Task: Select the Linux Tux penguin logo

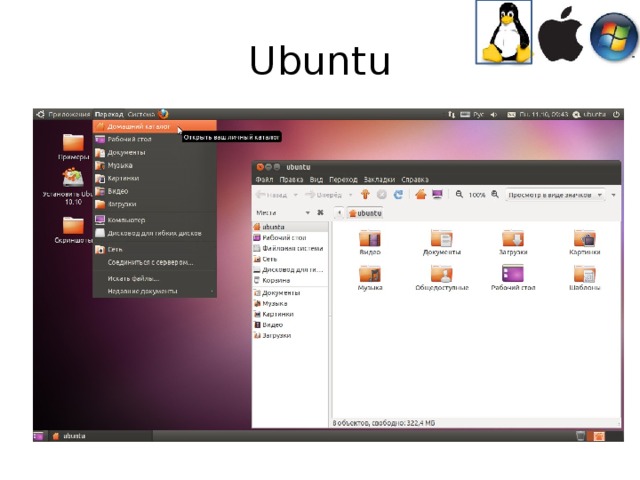Action: 504,32
